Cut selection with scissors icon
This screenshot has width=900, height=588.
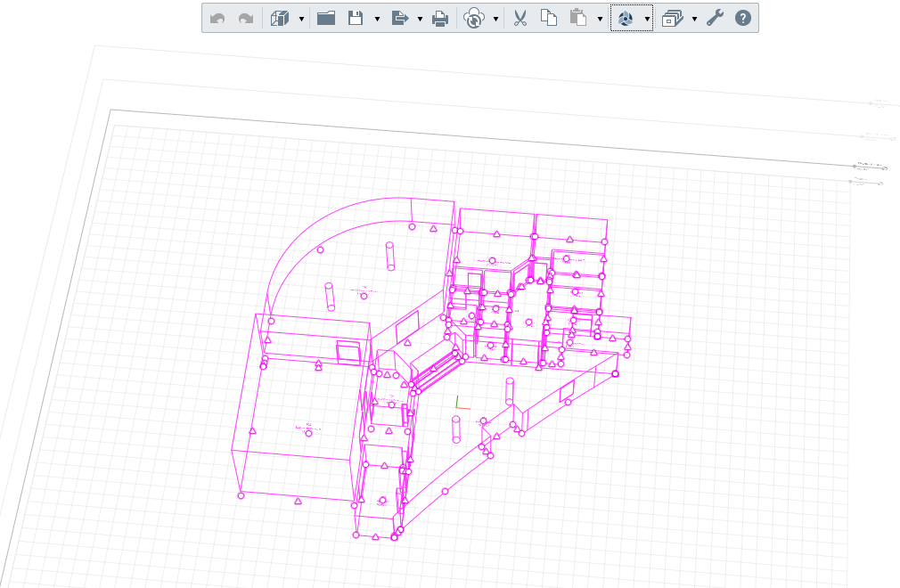[521, 19]
